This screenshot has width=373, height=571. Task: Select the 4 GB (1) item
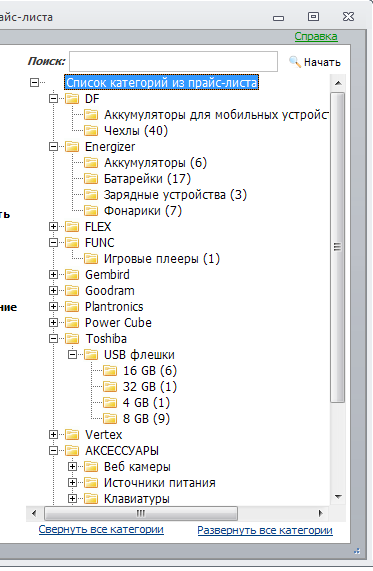click(x=146, y=403)
